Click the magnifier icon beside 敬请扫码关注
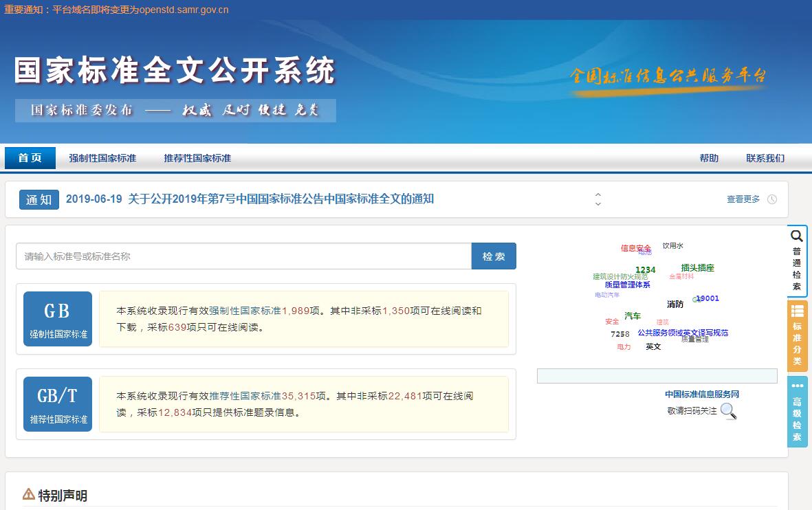The image size is (812, 510). point(728,411)
